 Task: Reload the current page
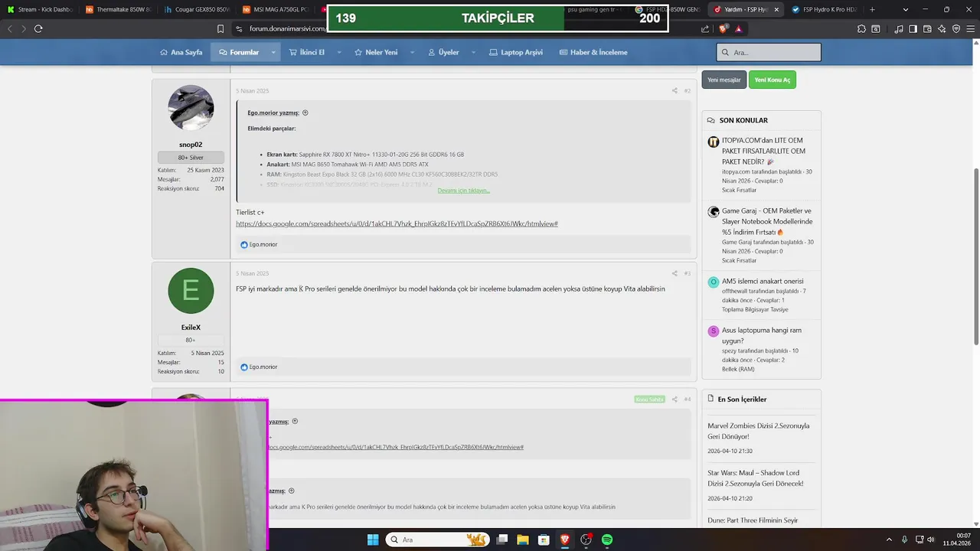pos(38,28)
